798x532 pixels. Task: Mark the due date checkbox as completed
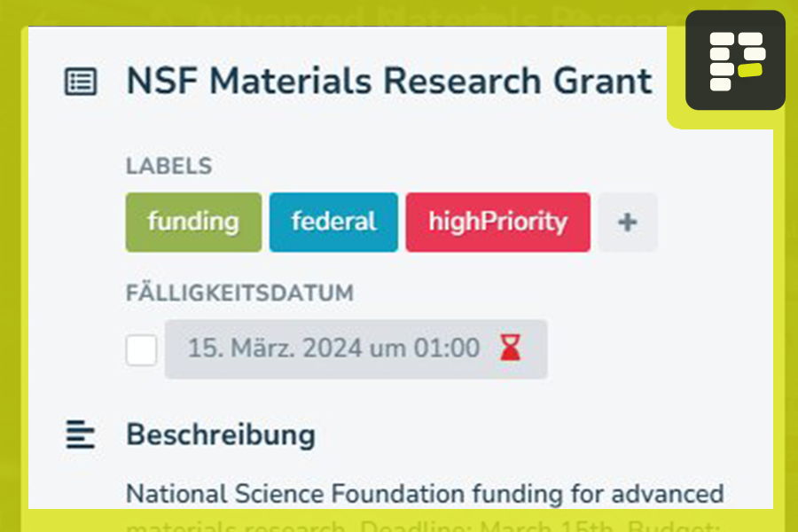click(141, 349)
